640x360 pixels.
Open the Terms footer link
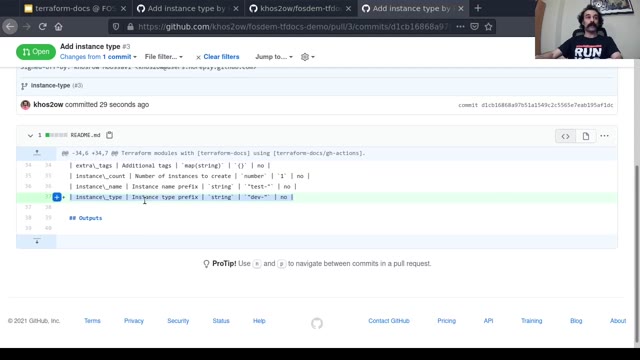[x=92, y=321]
